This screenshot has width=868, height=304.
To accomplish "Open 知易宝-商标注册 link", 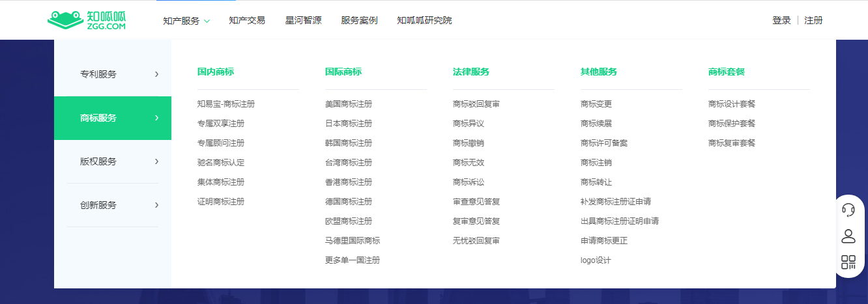I will coord(226,104).
